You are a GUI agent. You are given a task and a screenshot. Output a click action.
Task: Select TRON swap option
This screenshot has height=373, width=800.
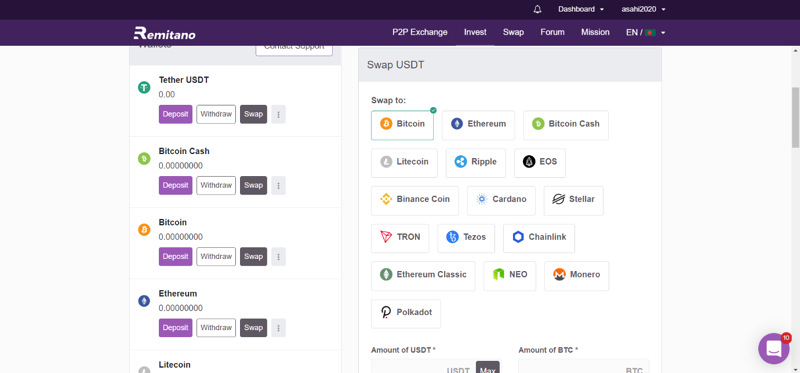(x=400, y=238)
